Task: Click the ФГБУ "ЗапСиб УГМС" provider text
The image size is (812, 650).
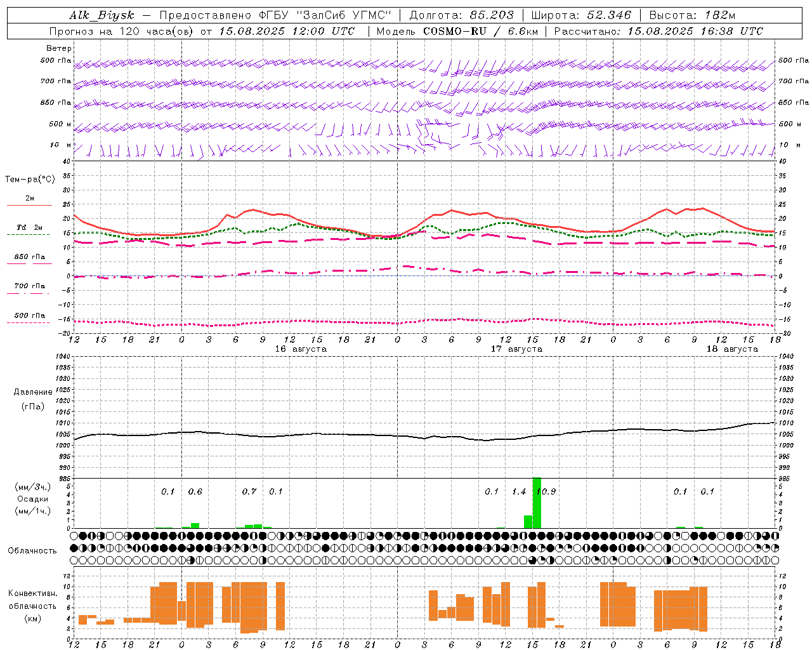Action: click(x=324, y=15)
